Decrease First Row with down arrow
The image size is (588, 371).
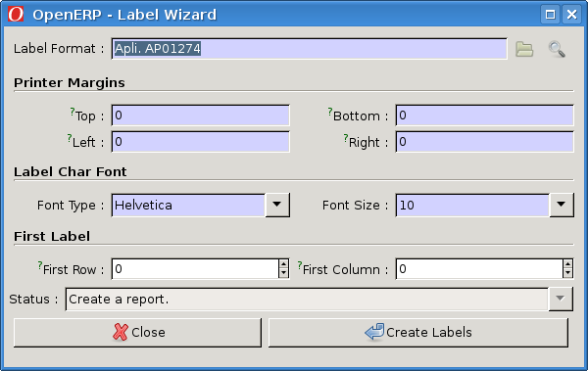click(283, 274)
